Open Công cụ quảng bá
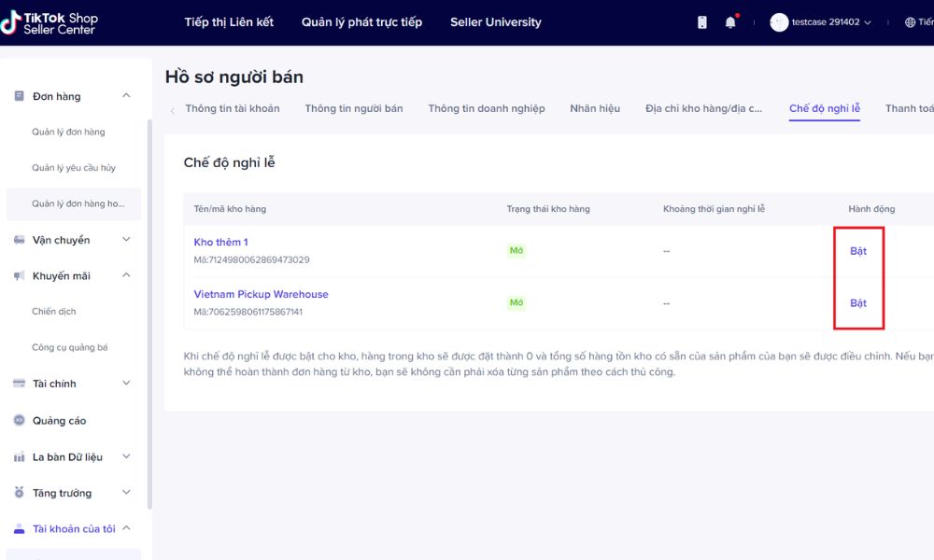 click(70, 347)
